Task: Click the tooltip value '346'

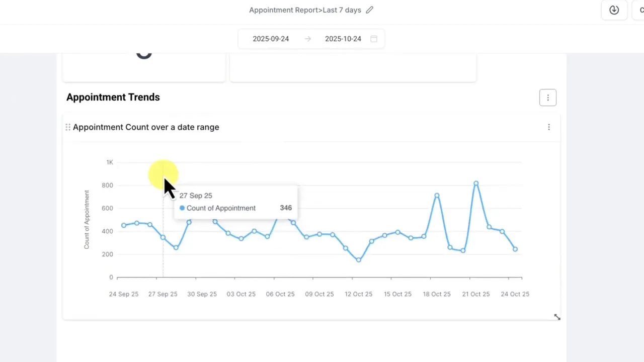Action: [286, 208]
